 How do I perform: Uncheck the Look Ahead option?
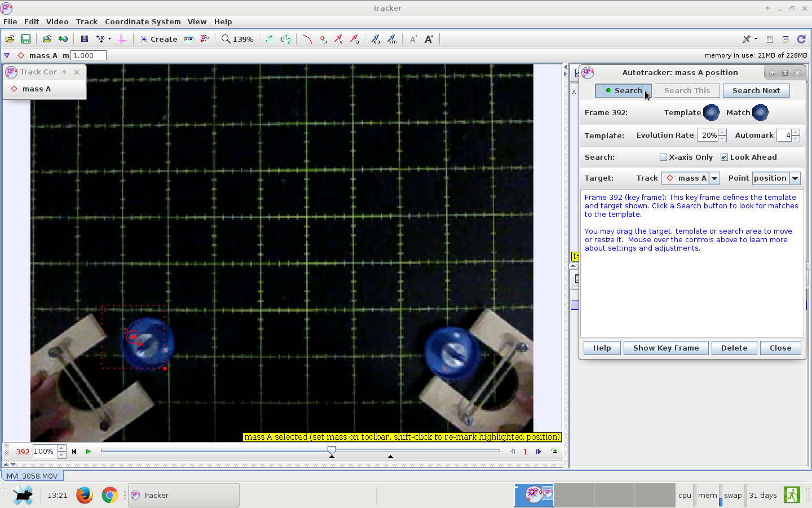(725, 157)
